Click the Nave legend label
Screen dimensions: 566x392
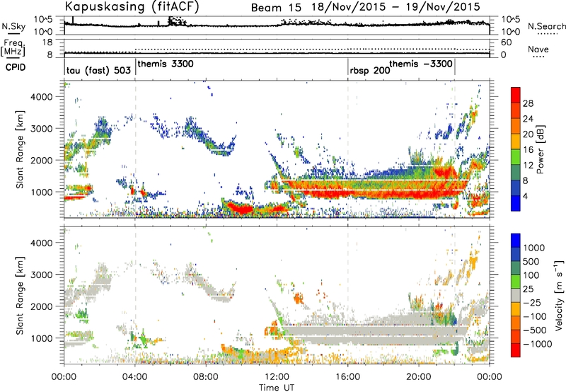pos(538,49)
